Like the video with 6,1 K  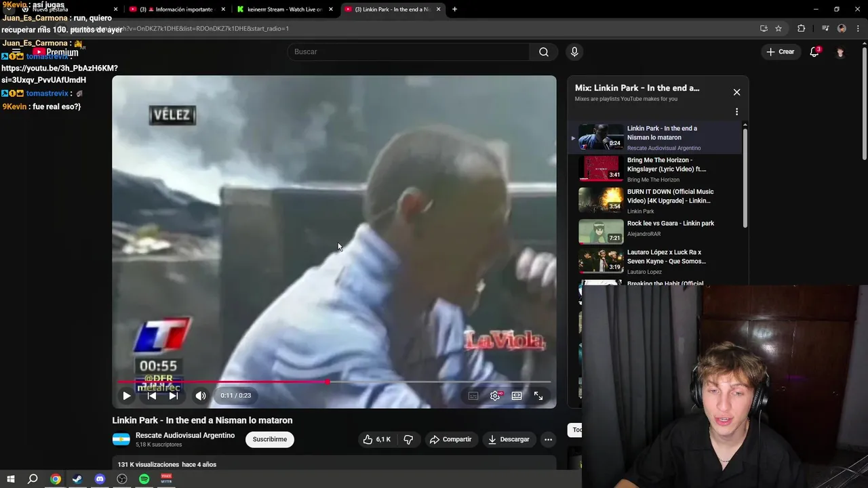(377, 439)
